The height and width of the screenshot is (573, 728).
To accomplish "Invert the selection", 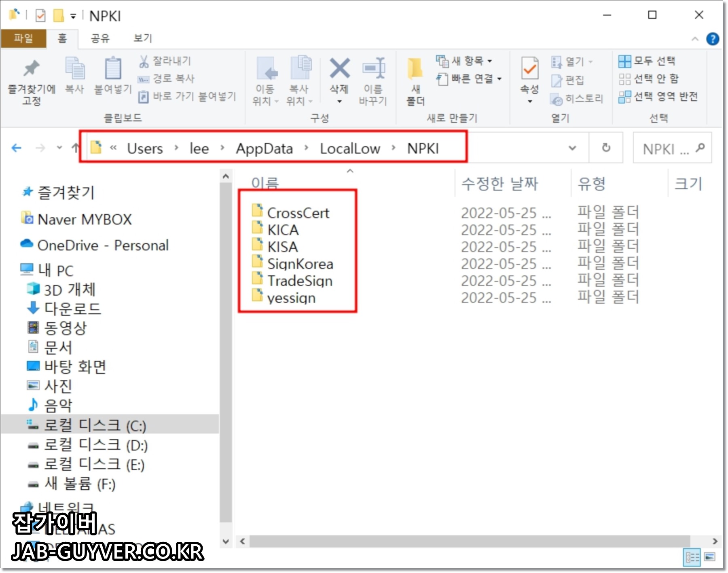I will pyautogui.click(x=658, y=96).
